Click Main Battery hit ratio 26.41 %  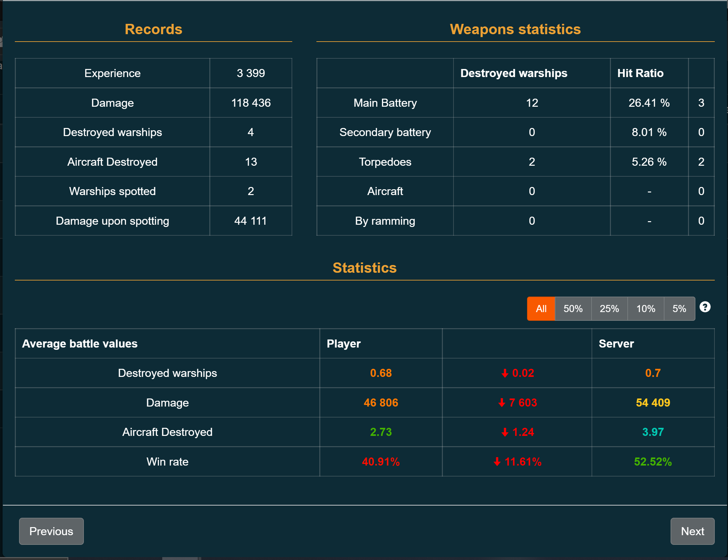click(x=649, y=103)
